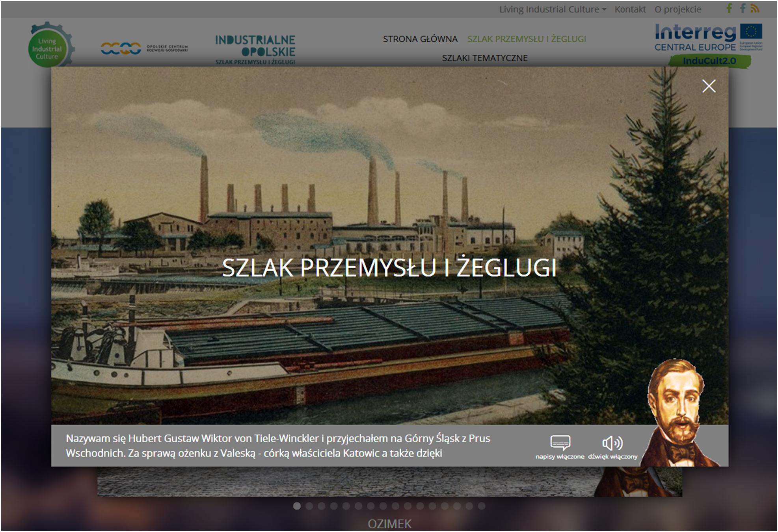Open the O projekcie link
Image resolution: width=778 pixels, height=532 pixels.
[677, 9]
